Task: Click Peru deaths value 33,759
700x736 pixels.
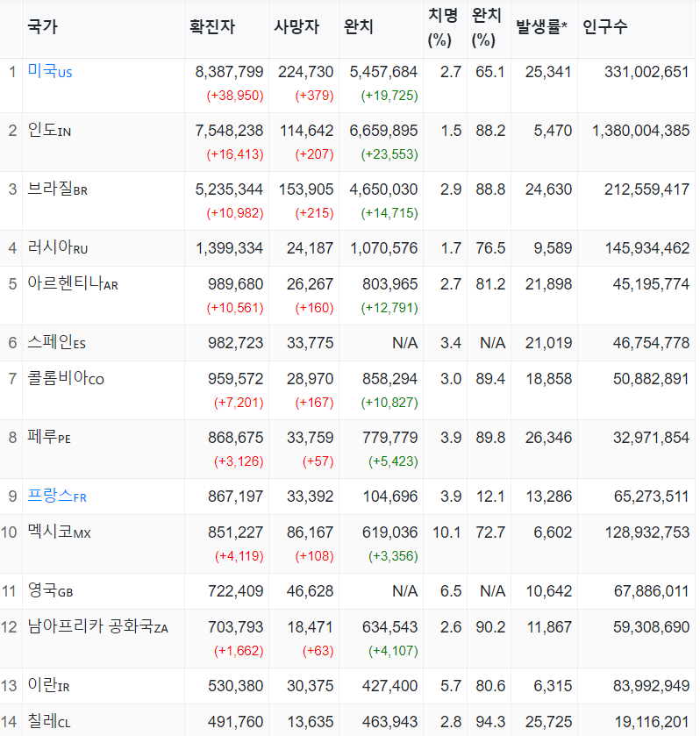Action: [311, 438]
